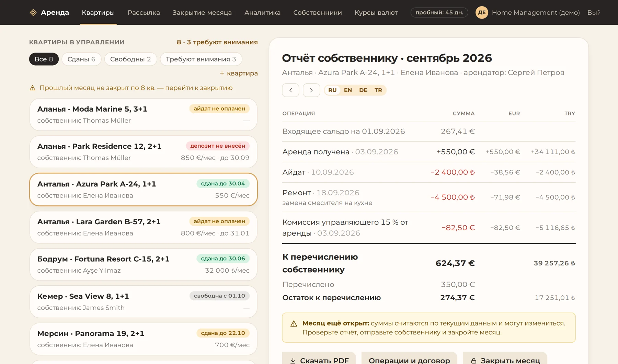The width and height of the screenshot is (618, 364).
Task: Filter apartments by Сданы 6
Action: pos(81,59)
